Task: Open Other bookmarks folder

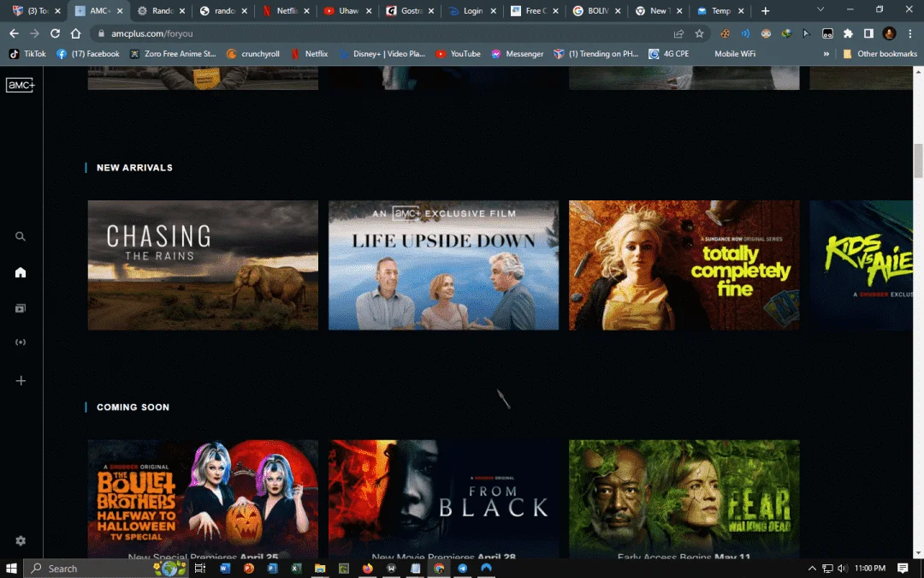Action: tap(880, 54)
